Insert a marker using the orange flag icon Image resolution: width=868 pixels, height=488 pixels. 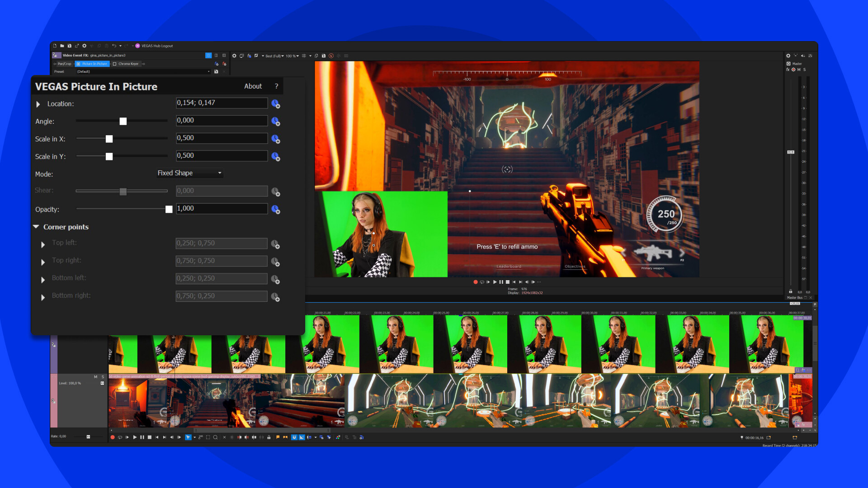[x=278, y=438]
